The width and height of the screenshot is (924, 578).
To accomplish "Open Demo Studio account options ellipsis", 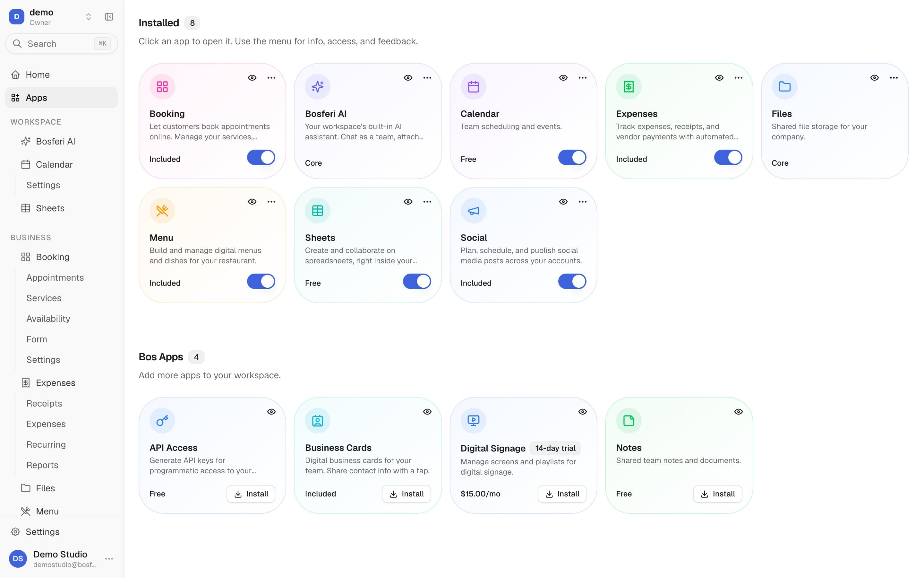I will (109, 559).
